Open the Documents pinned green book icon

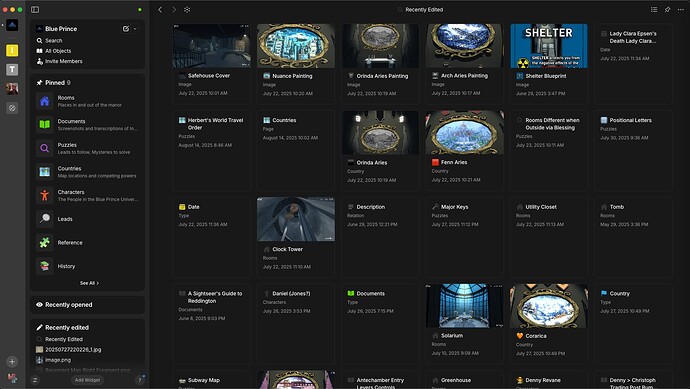(44, 125)
